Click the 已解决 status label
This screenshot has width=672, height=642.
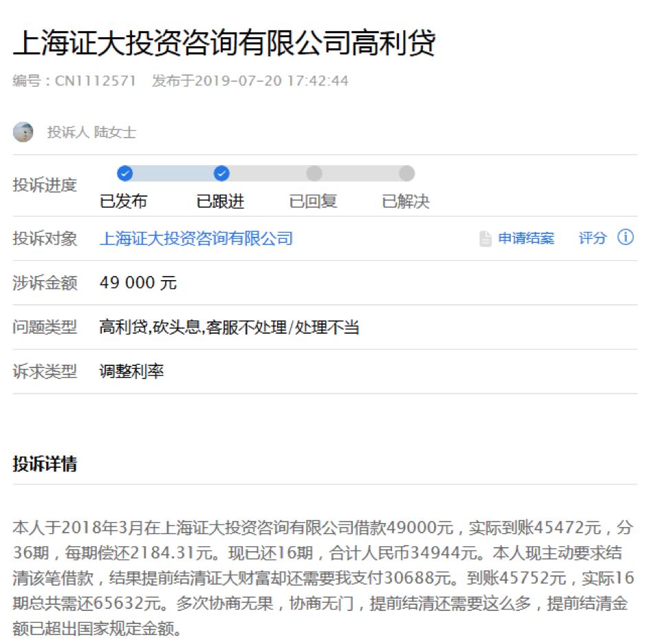point(405,201)
